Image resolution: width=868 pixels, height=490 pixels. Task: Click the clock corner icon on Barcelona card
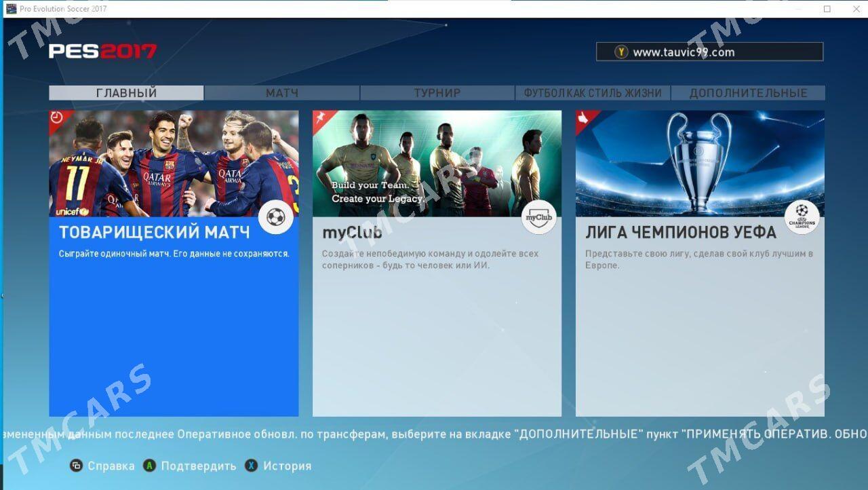tap(57, 117)
